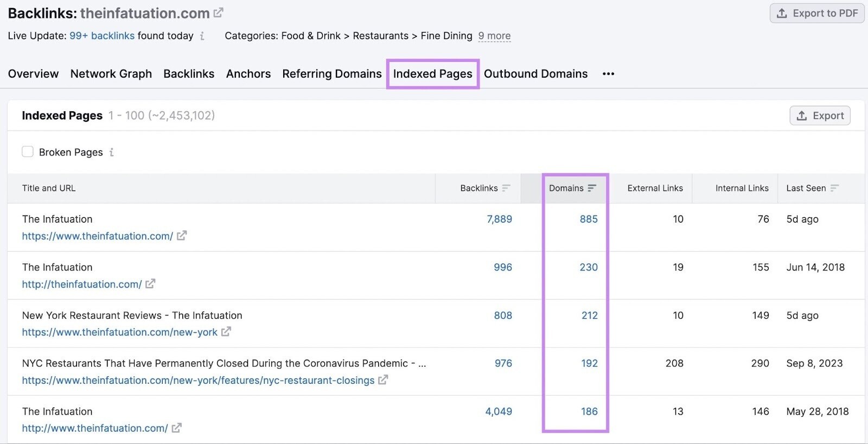Click the 290 internal links value

pyautogui.click(x=760, y=363)
